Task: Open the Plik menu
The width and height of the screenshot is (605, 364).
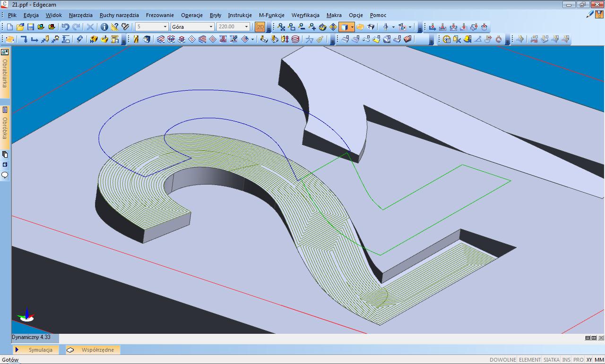Action: (x=12, y=15)
